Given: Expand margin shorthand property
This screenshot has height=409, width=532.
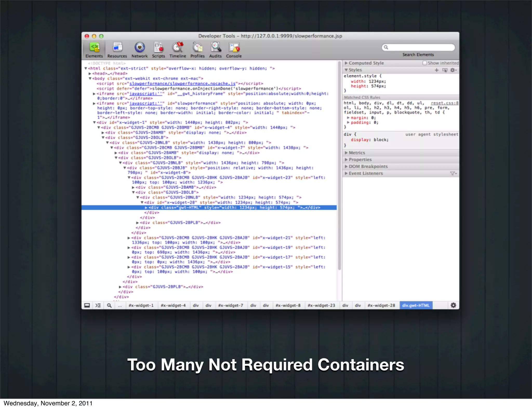Looking at the screenshot, I should [348, 118].
